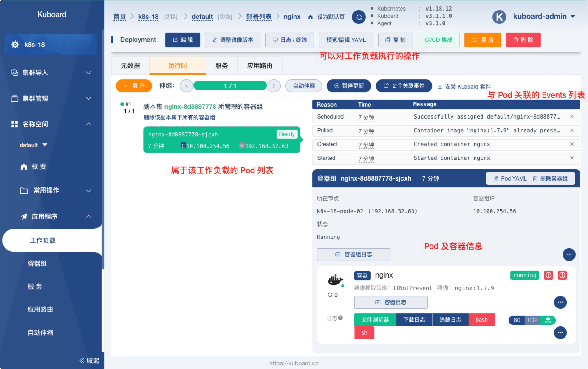588x369 pixels.
Task: Enable 自动伸缩 for nginx
Action: point(303,86)
